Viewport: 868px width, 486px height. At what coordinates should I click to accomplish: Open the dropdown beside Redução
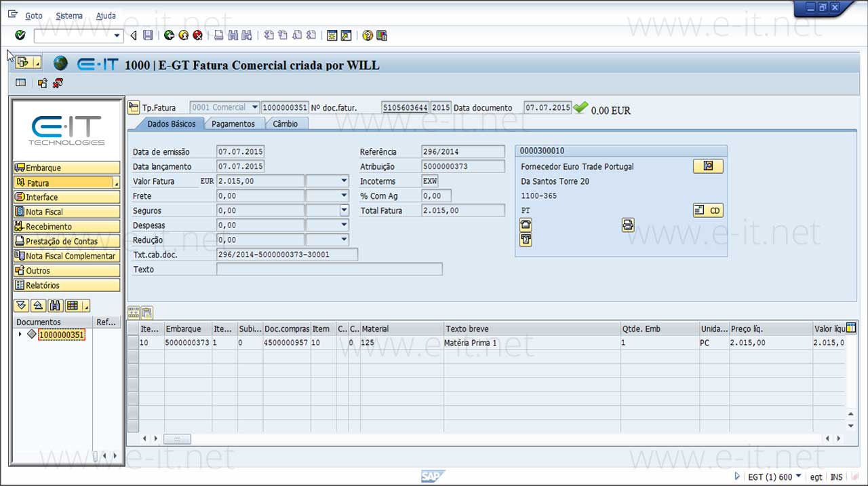coord(344,240)
